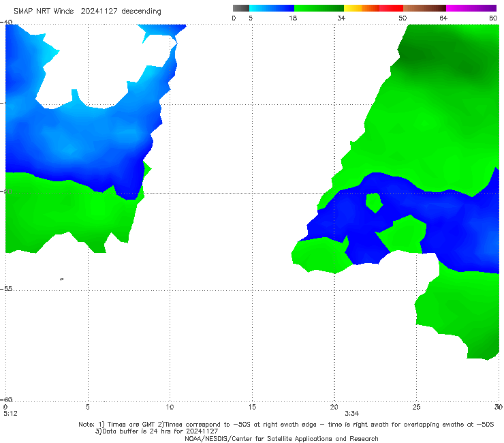This screenshot has width=504, height=443.
Task: Click the longitude axis label "5"
Action: click(87, 407)
